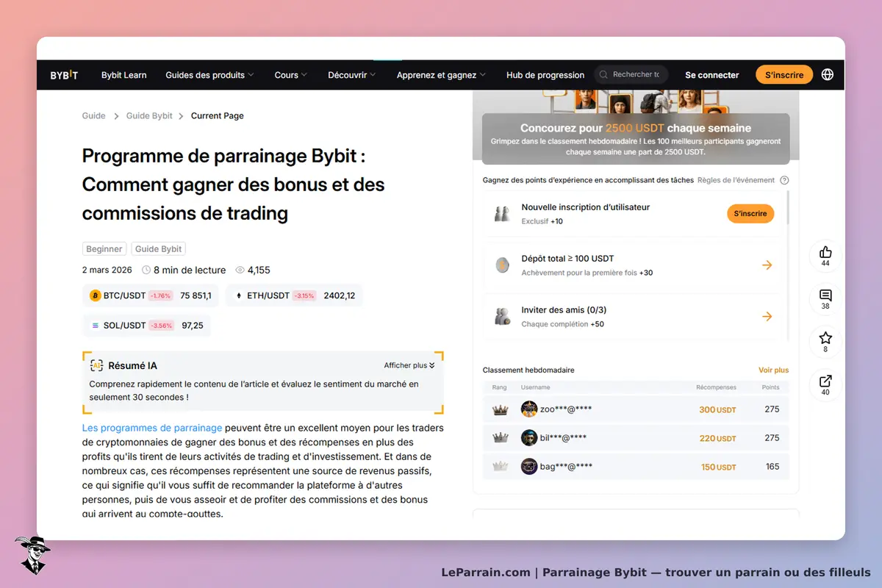
Task: Click the -3.15% change badge
Action: pyautogui.click(x=304, y=295)
